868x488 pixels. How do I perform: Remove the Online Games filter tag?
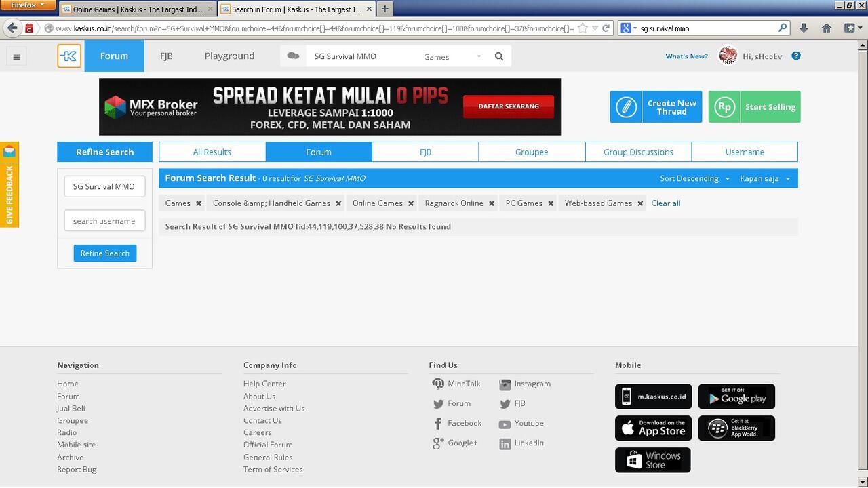411,203
